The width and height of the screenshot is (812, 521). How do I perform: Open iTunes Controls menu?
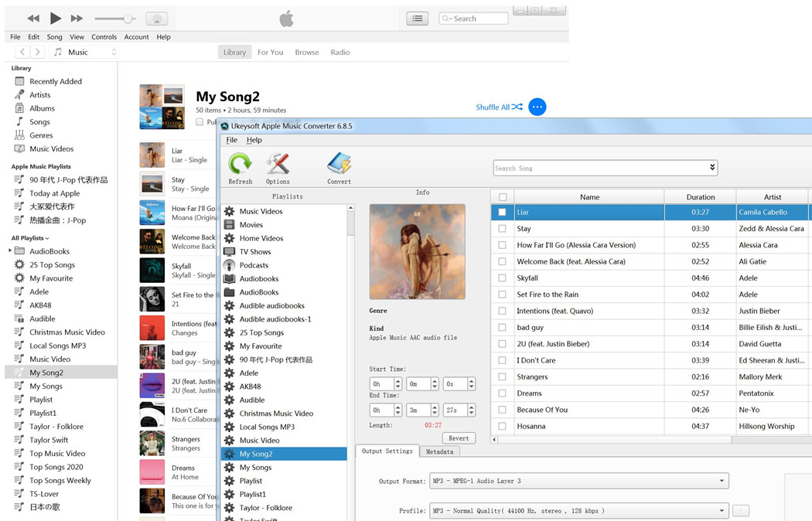pos(104,37)
